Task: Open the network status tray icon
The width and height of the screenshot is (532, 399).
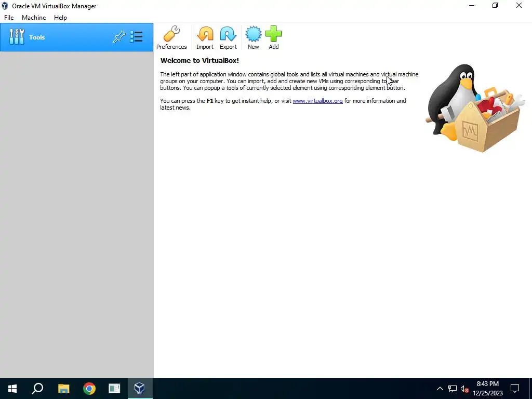Action: coord(453,389)
